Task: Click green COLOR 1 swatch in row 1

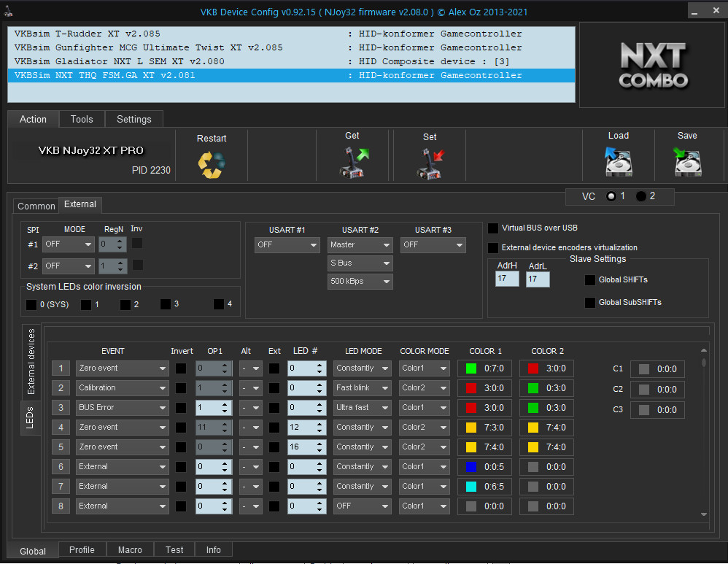Action: (471, 368)
